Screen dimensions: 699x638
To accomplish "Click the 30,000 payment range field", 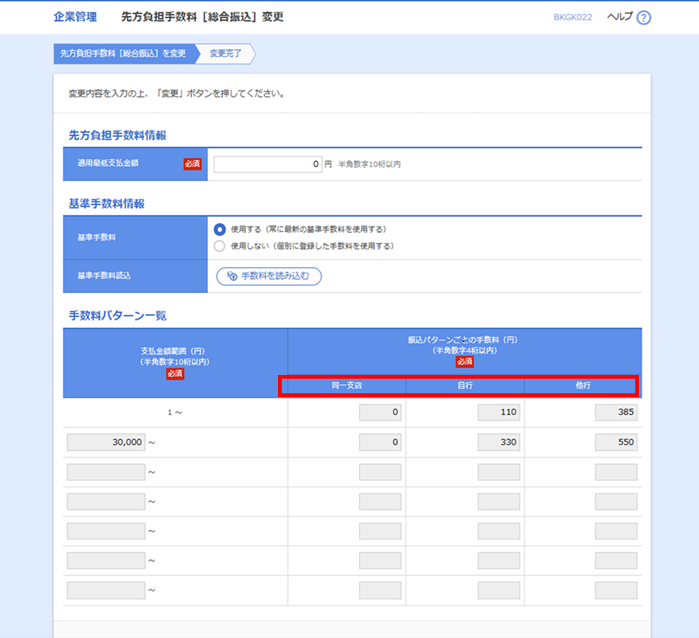I will (x=106, y=442).
